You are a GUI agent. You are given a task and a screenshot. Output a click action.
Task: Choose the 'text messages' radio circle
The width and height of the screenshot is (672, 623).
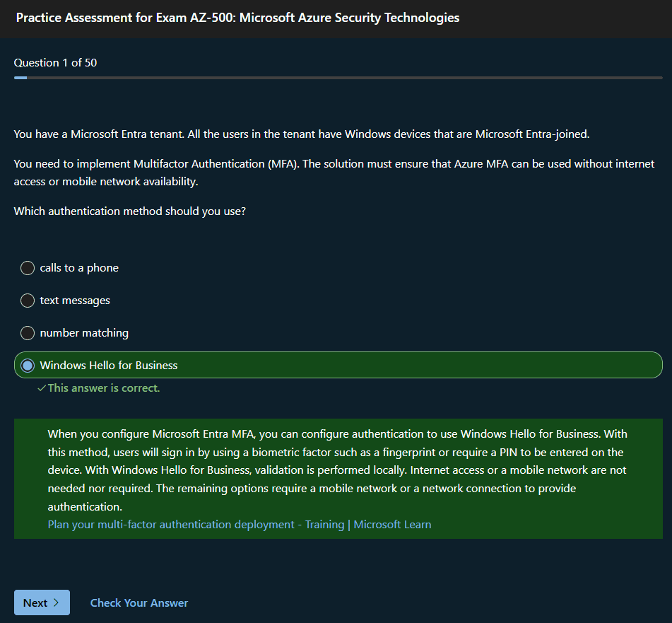pyautogui.click(x=28, y=301)
